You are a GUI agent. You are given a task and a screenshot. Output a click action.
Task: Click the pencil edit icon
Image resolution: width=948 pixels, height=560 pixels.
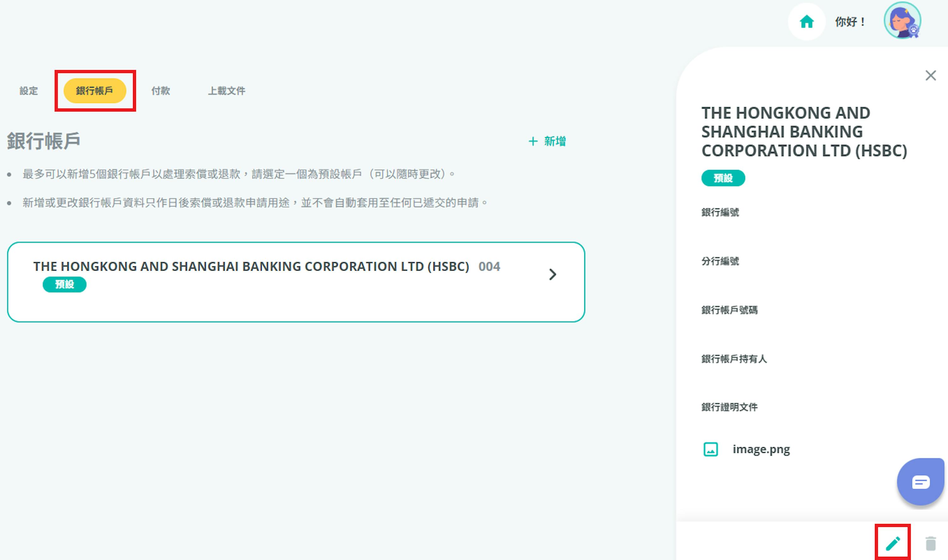coord(893,543)
